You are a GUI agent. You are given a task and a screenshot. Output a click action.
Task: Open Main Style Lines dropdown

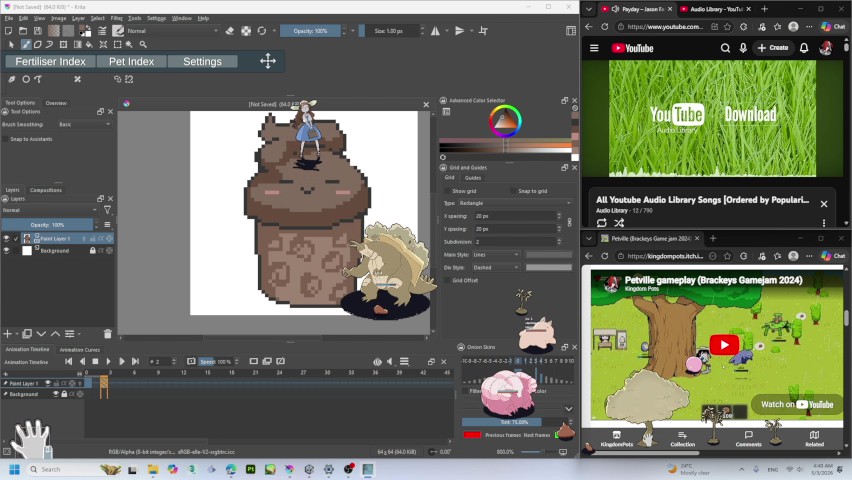click(496, 254)
